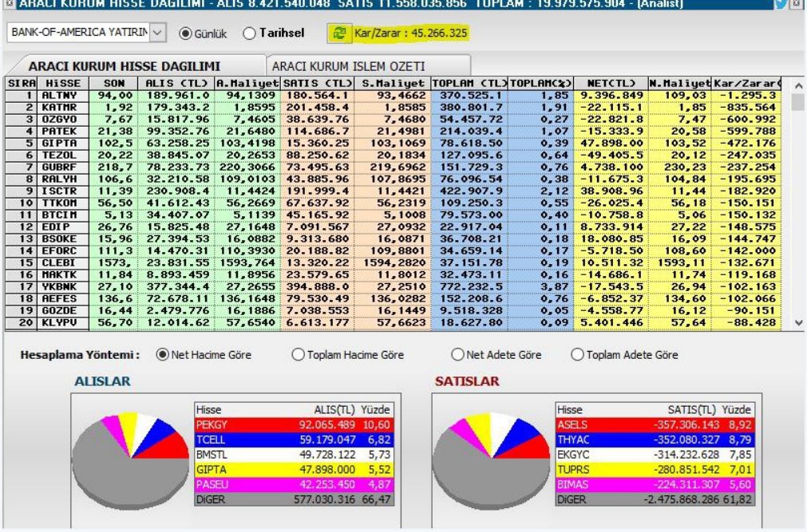This screenshot has height=532, width=807.
Task: Click the ALISLAR pie chart
Action: coord(131,460)
